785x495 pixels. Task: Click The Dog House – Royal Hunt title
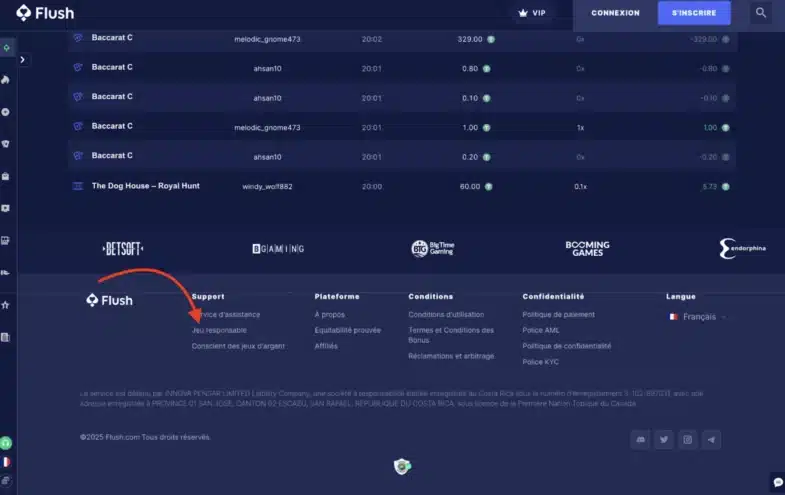click(146, 186)
